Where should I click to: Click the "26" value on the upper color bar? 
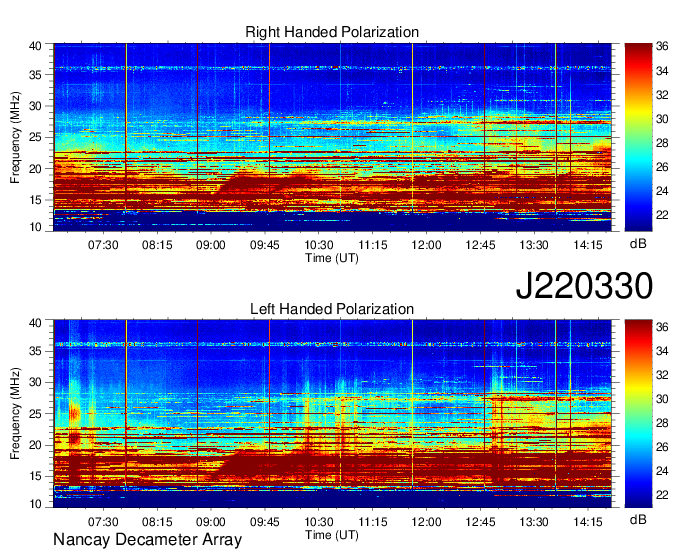point(662,167)
